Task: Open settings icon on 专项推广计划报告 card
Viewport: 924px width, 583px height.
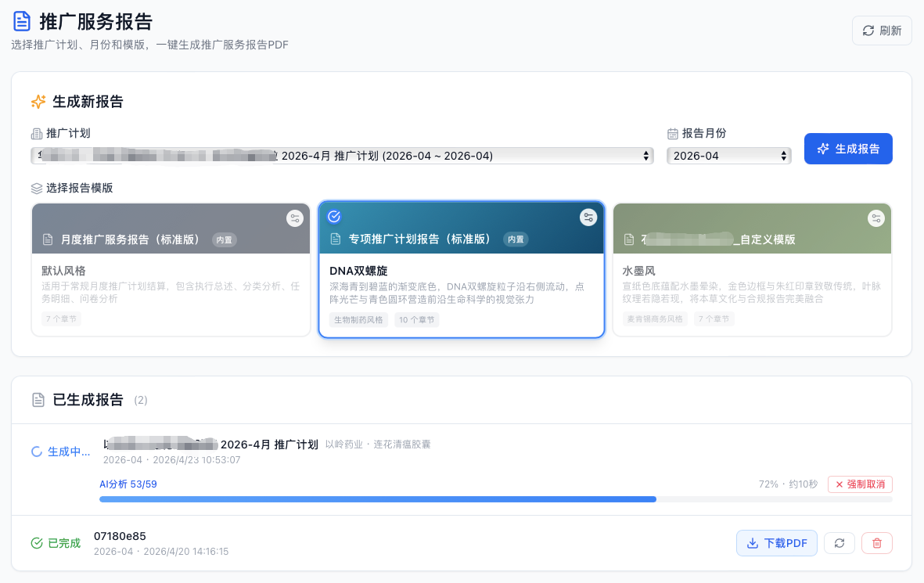Action: [x=588, y=218]
